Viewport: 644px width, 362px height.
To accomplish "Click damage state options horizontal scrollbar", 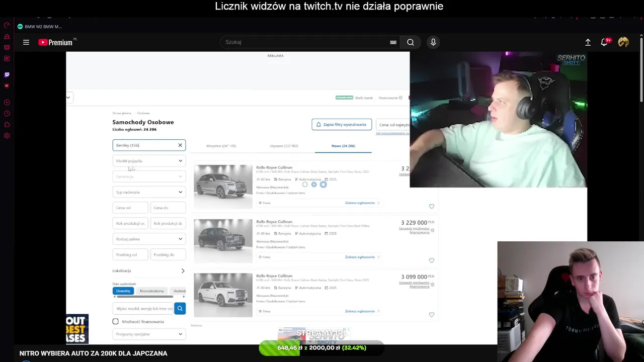I will [x=145, y=297].
